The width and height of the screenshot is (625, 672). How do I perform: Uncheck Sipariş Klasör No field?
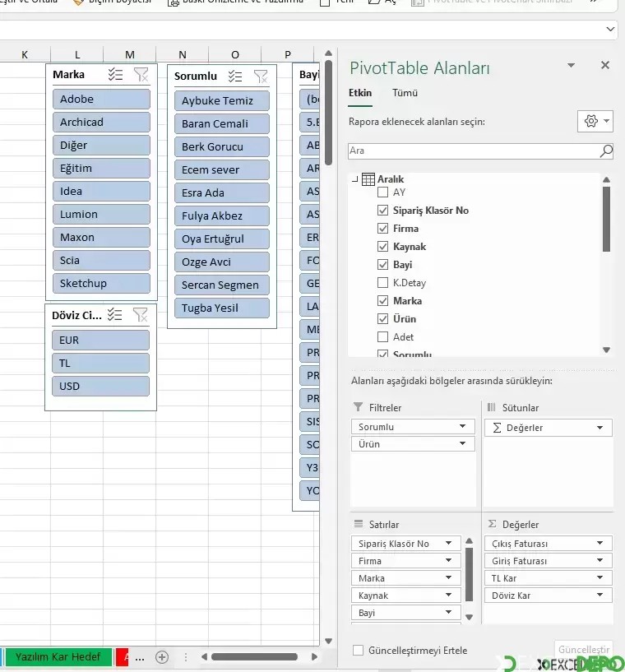383,211
